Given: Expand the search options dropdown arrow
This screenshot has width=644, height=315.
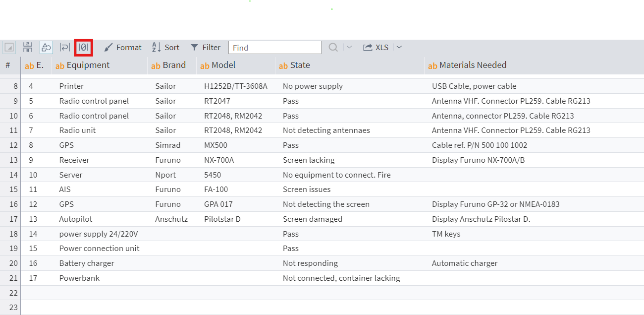Looking at the screenshot, I should tap(349, 48).
